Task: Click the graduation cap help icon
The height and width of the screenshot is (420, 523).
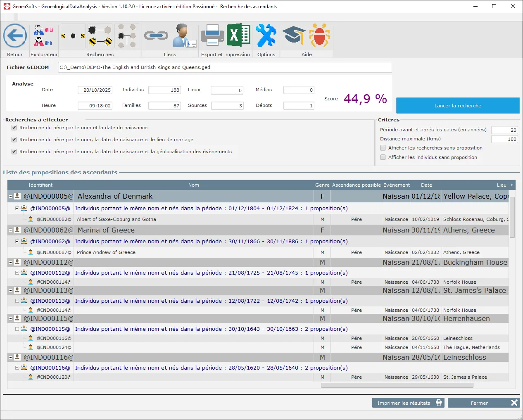Action: pyautogui.click(x=294, y=36)
